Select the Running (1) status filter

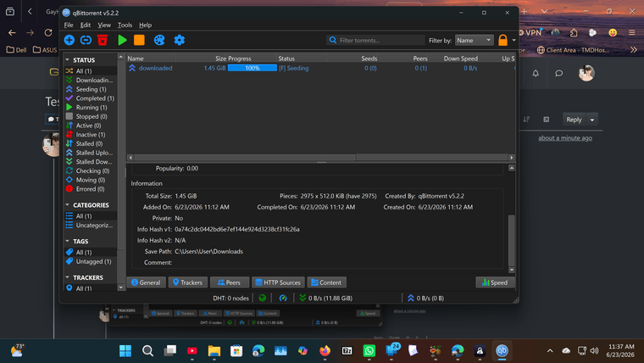coord(91,107)
